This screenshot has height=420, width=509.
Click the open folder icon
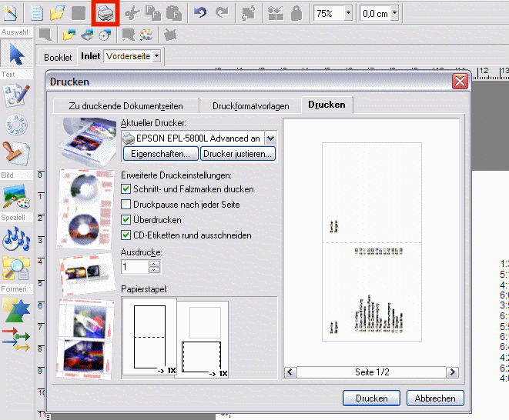point(57,13)
